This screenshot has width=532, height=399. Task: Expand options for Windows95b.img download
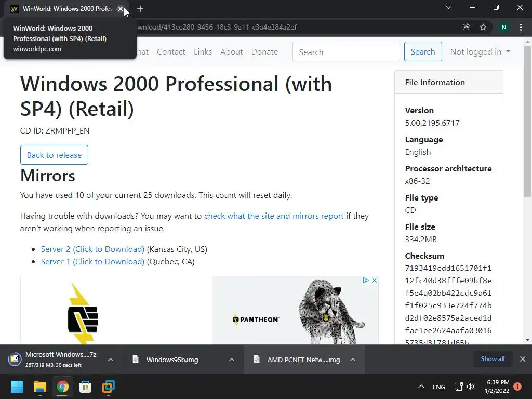point(232,360)
